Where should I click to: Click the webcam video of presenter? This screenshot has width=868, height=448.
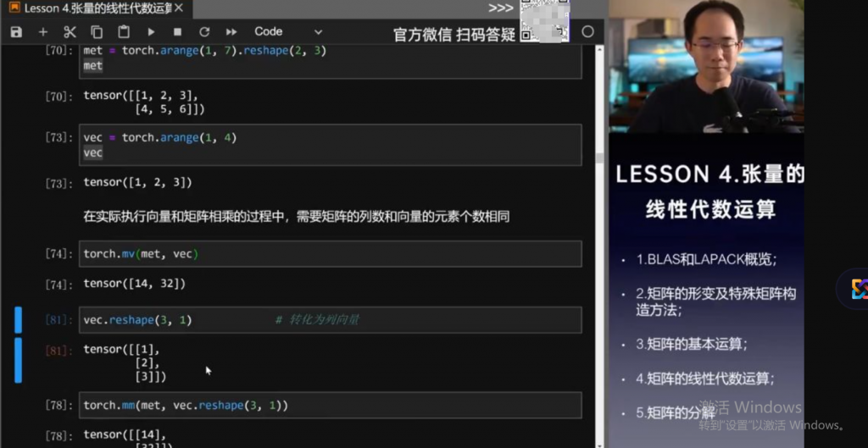(707, 66)
